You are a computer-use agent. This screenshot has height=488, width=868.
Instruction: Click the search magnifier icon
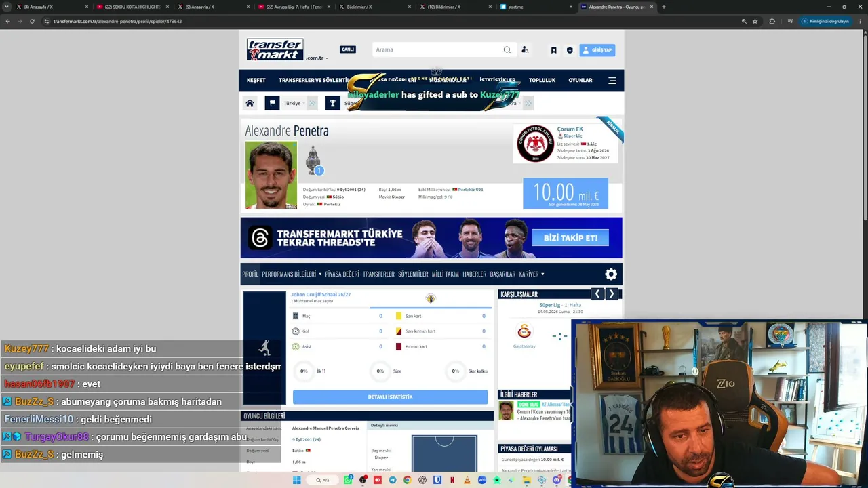507,49
